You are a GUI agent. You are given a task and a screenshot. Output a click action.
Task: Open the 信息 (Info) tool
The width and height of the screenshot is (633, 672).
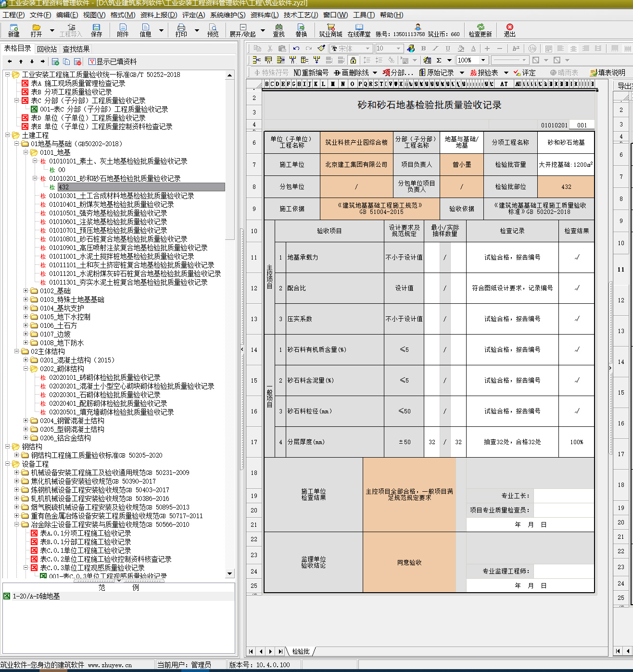[x=145, y=30]
